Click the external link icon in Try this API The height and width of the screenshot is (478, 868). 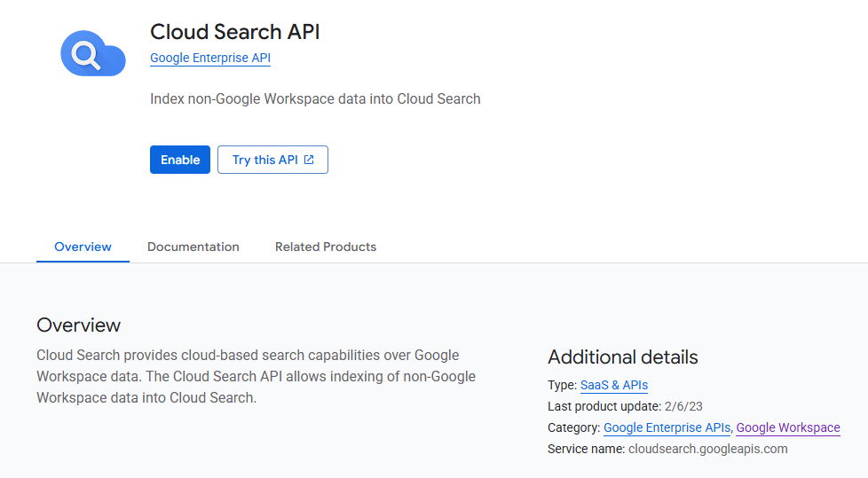[x=309, y=160]
